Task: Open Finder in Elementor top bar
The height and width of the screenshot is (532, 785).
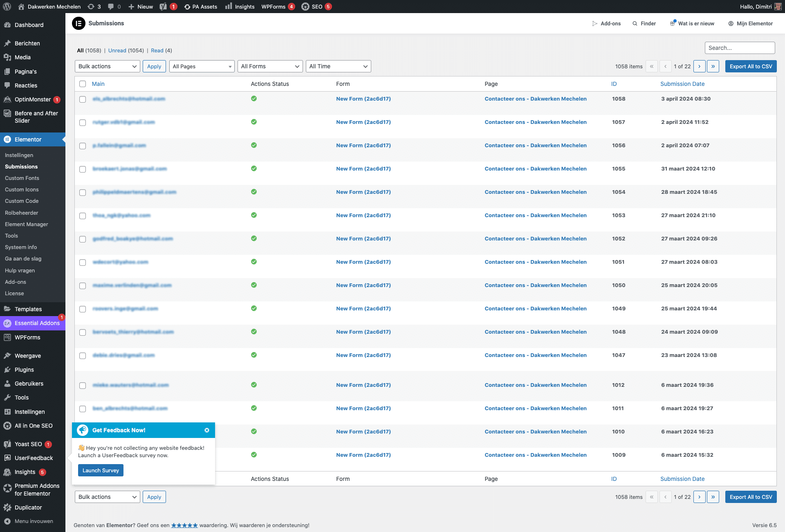Action: [x=644, y=24]
